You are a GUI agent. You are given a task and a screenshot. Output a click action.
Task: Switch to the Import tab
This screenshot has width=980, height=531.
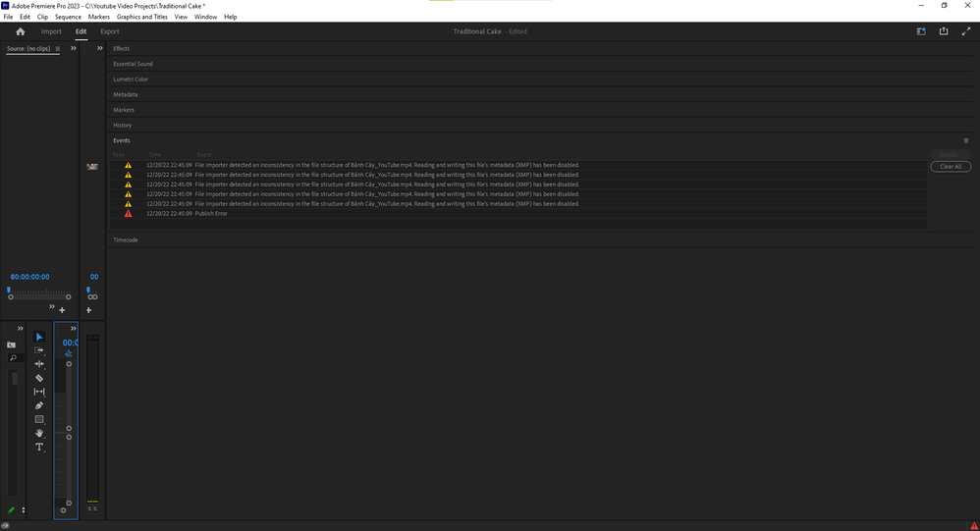[51, 31]
